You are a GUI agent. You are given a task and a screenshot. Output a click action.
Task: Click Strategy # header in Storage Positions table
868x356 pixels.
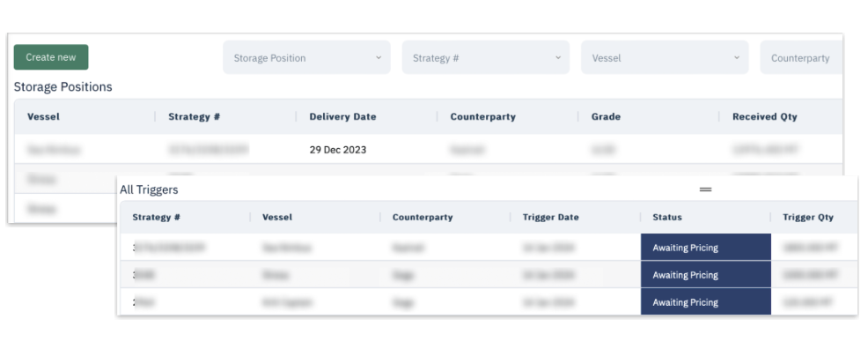coord(194,116)
